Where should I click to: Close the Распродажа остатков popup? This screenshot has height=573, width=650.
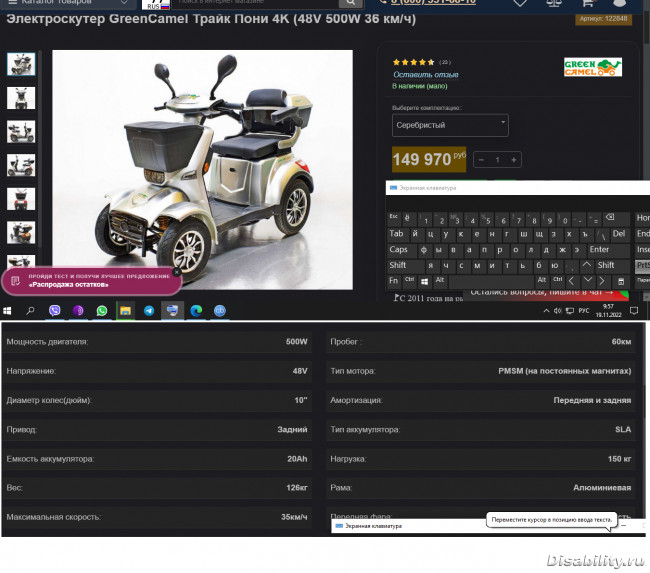tap(177, 272)
